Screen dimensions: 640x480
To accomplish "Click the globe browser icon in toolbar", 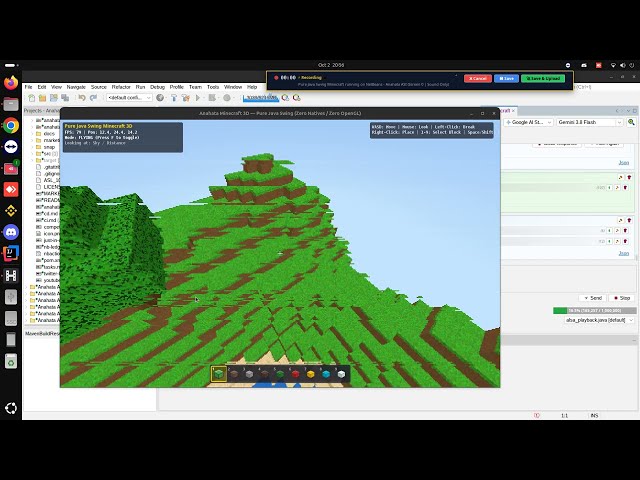I will click(x=160, y=98).
